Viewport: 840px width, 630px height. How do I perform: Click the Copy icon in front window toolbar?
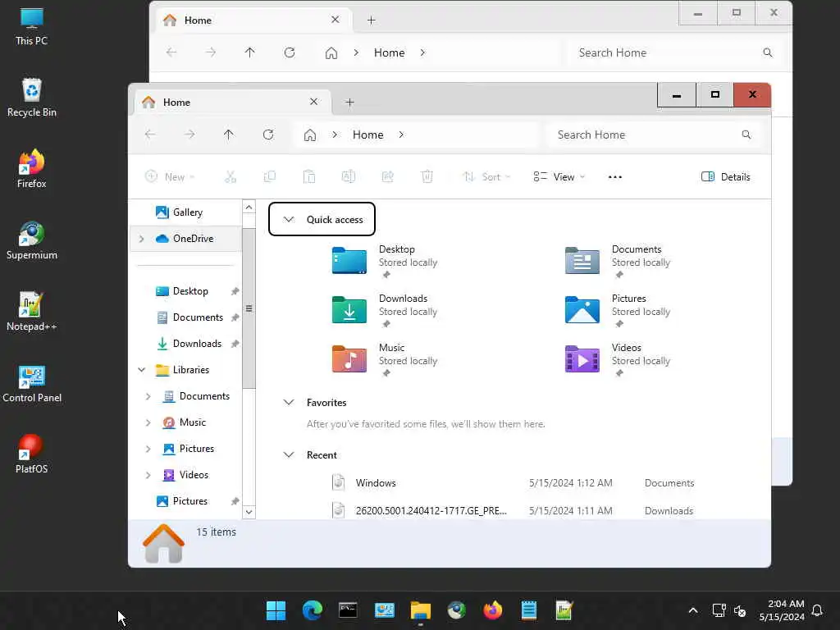(x=269, y=177)
